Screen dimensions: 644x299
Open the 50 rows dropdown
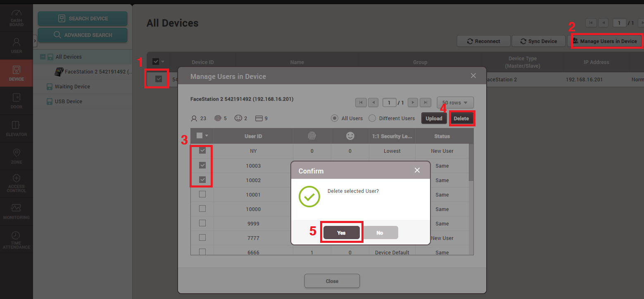[455, 102]
